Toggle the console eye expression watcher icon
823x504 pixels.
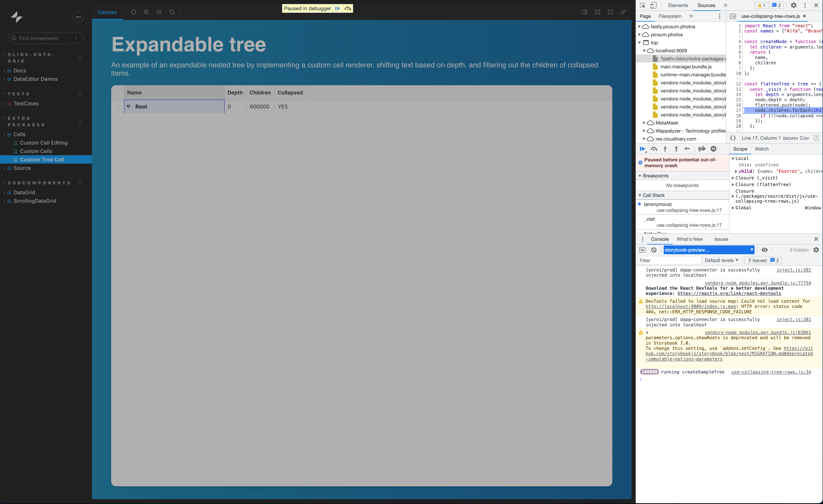pyautogui.click(x=765, y=250)
